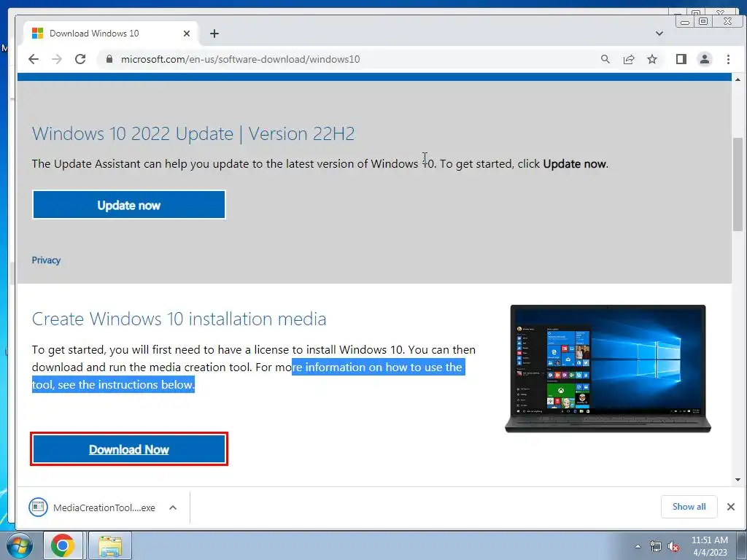Viewport: 747px width, 560px height.
Task: Click the network tray icon
Action: tap(656, 546)
